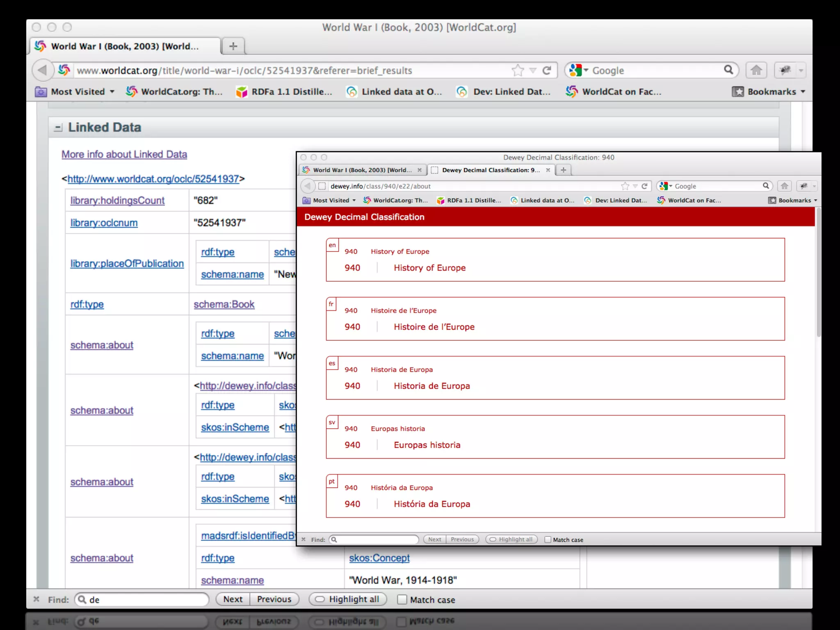Open new tab with plus in Dewey window
The image size is (840, 630).
coord(564,170)
